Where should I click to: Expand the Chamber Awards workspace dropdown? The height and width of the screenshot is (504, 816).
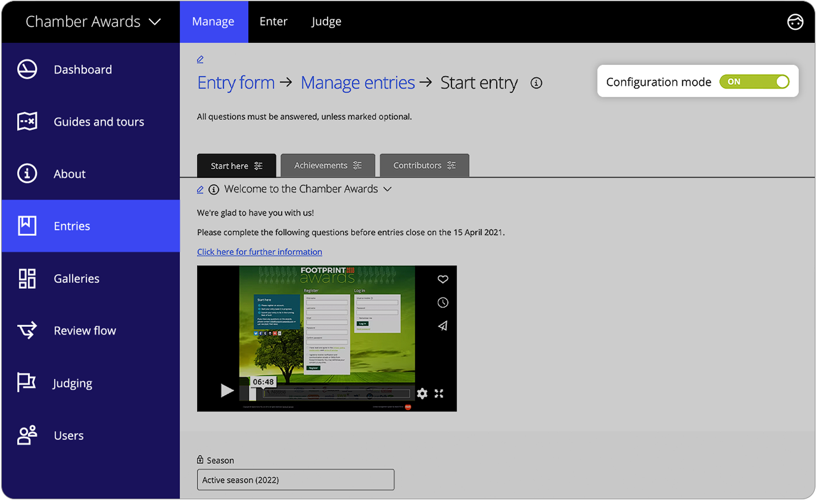coord(155,21)
